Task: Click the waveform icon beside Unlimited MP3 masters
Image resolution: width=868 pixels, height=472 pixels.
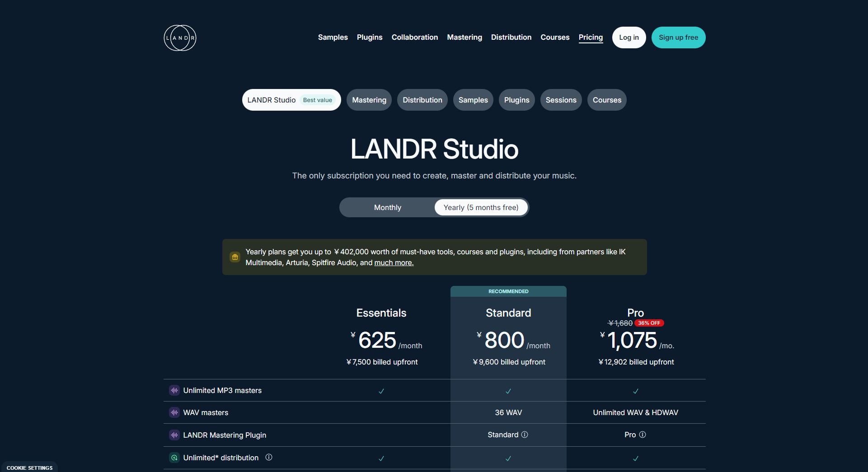Action: tap(174, 390)
